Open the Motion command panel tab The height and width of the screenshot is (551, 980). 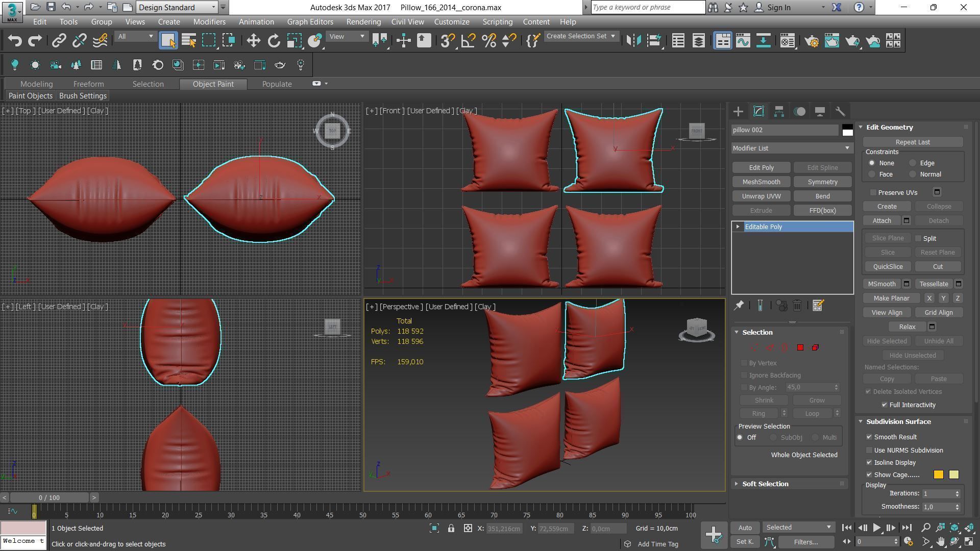799,111
